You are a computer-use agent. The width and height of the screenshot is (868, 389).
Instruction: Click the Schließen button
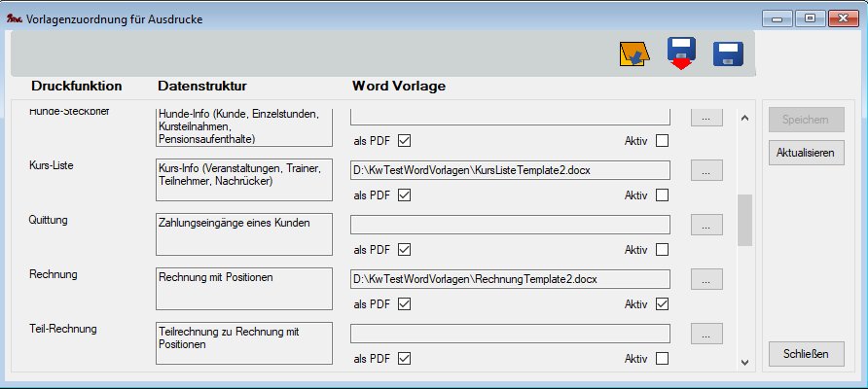(x=807, y=354)
